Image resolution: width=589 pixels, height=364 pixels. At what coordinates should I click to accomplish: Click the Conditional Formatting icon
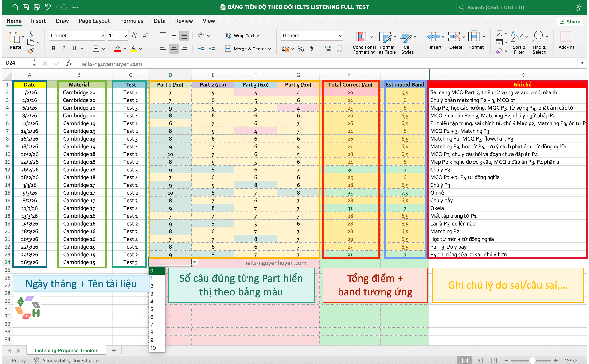click(361, 37)
